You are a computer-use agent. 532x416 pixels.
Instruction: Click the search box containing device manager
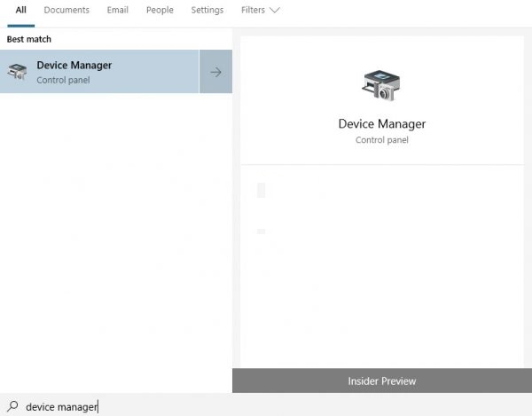[x=266, y=405]
